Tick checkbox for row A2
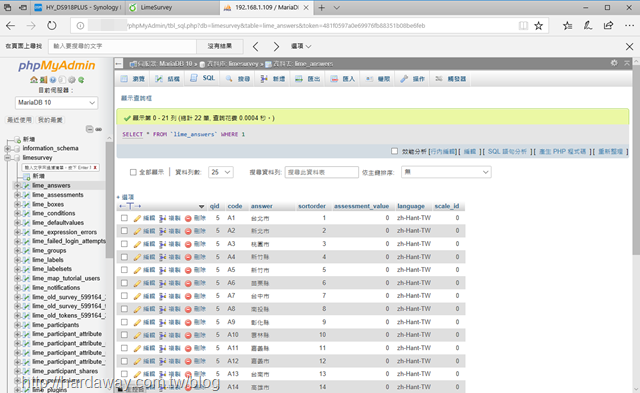The image size is (640, 393). (124, 231)
